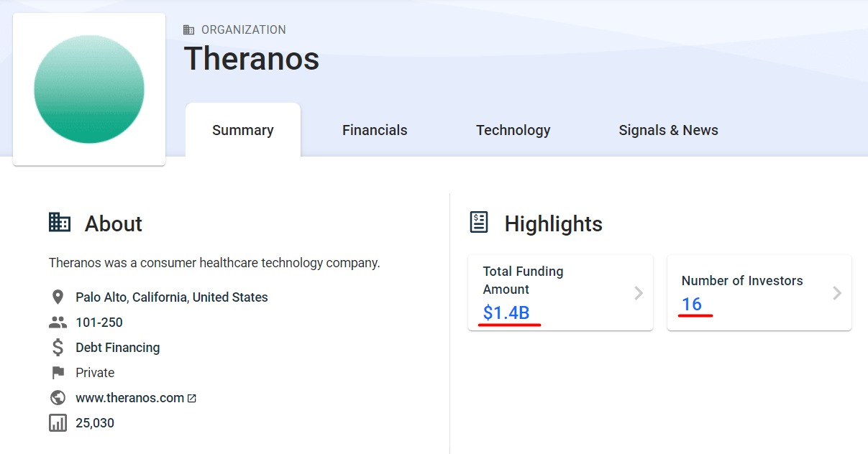
Task: Click the globe website icon
Action: click(x=58, y=398)
